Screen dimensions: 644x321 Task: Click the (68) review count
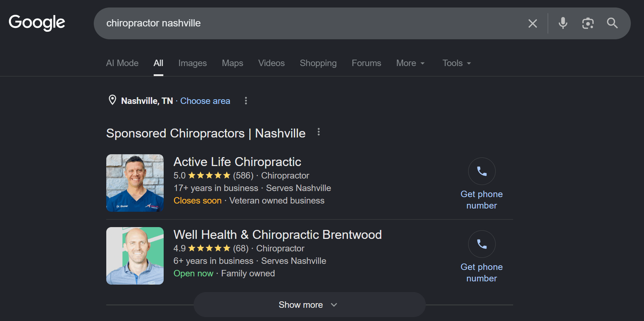tap(241, 249)
